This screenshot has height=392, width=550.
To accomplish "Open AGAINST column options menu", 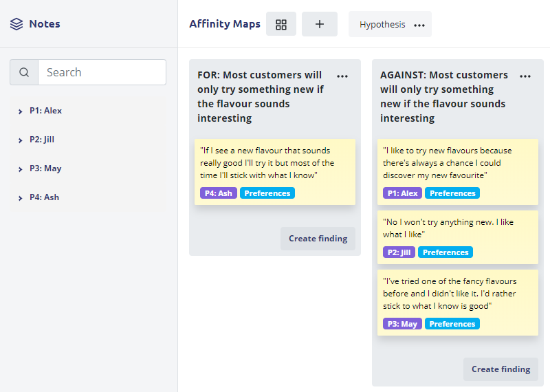I will pos(525,76).
